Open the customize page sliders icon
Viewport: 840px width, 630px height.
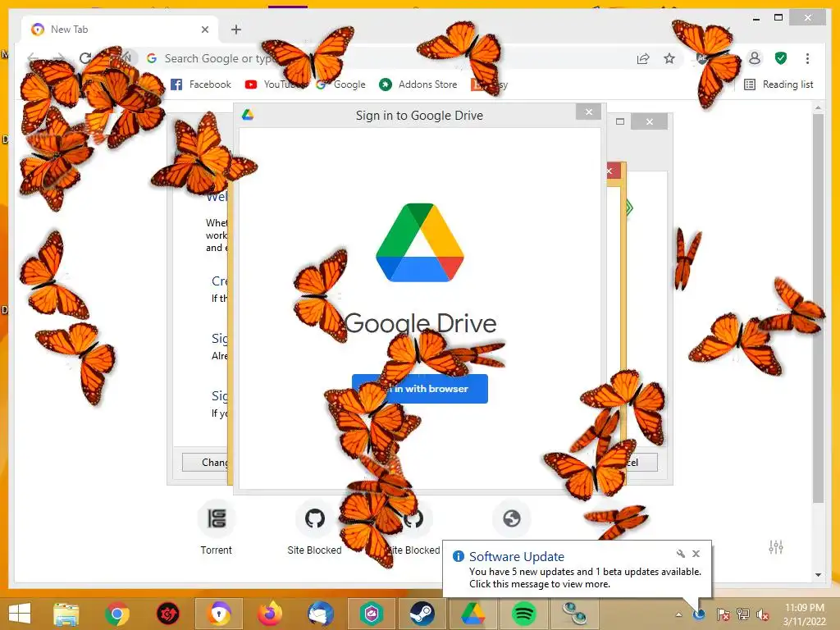[x=776, y=547]
